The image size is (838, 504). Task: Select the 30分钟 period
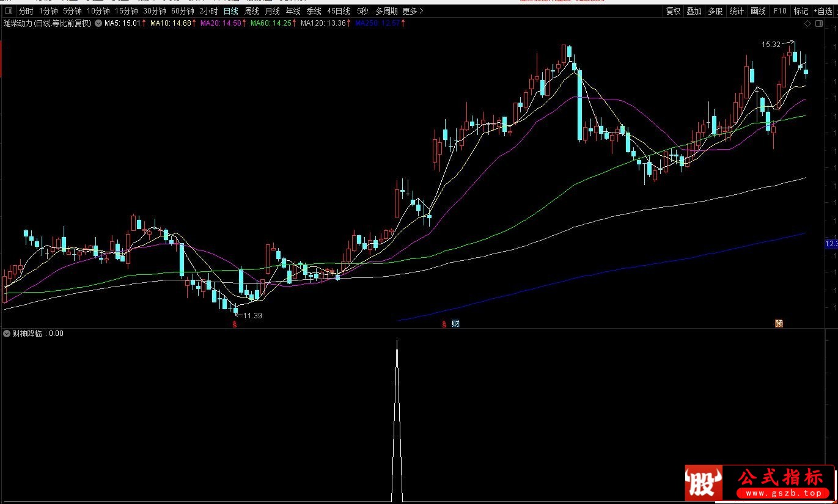[x=154, y=11]
